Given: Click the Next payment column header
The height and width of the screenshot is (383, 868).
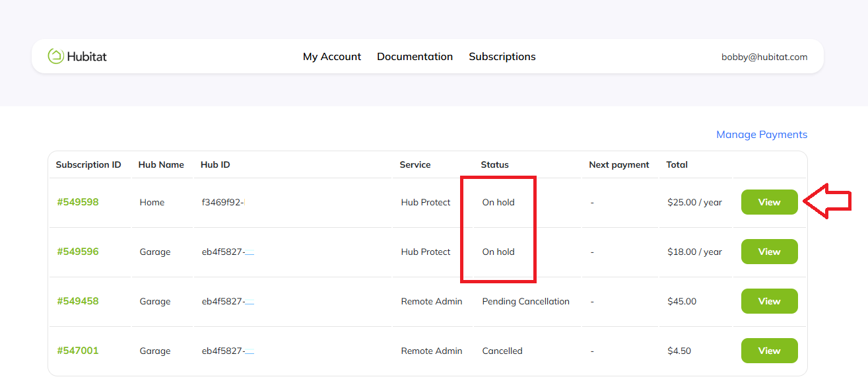Looking at the screenshot, I should 618,164.
